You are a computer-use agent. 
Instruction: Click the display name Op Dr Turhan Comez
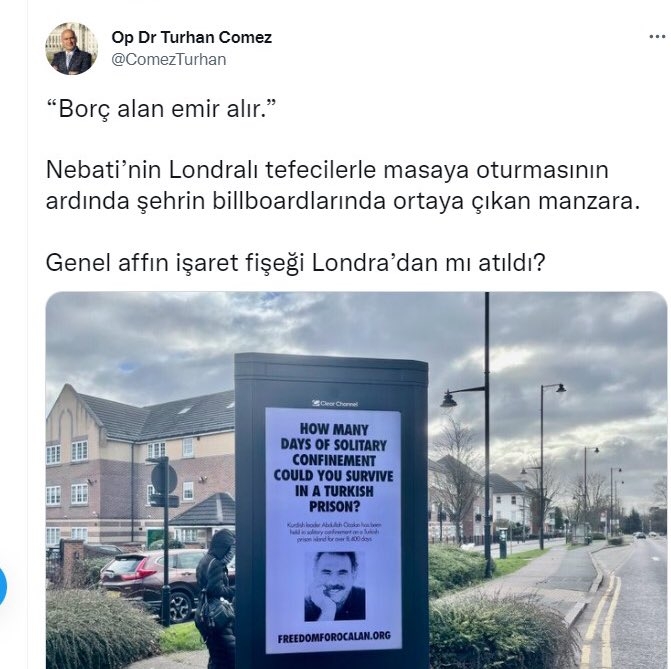(191, 37)
